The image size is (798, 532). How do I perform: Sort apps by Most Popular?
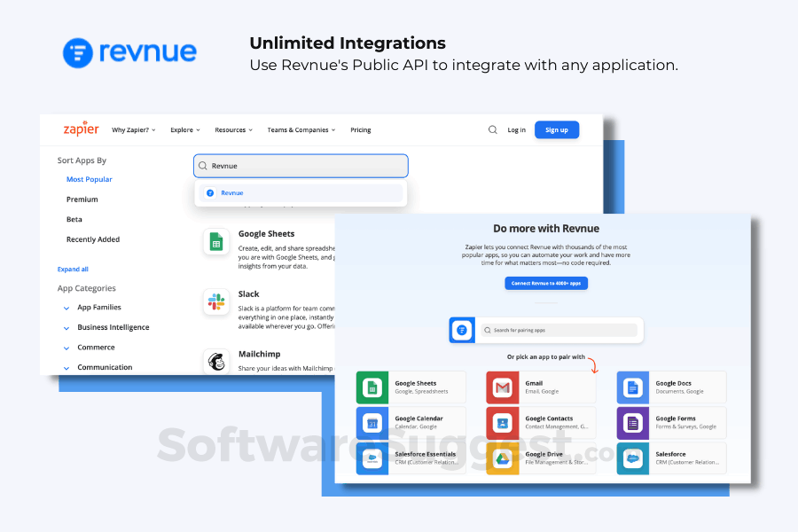(x=89, y=179)
